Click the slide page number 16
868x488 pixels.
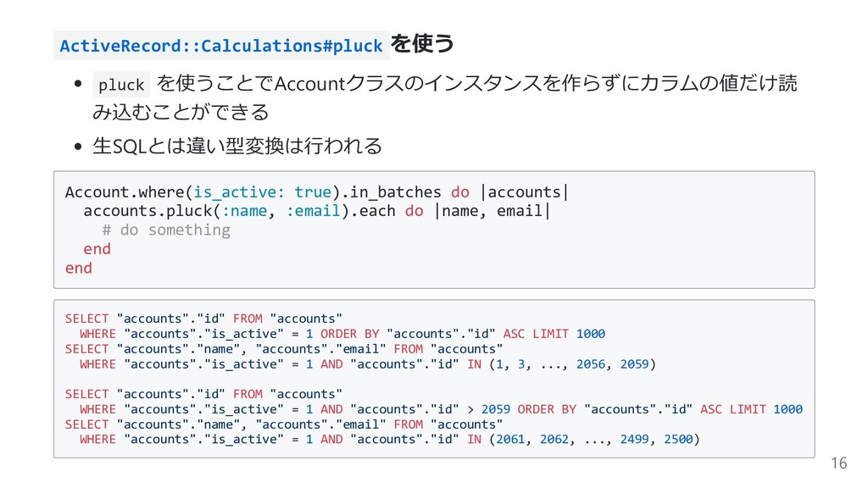(x=838, y=463)
